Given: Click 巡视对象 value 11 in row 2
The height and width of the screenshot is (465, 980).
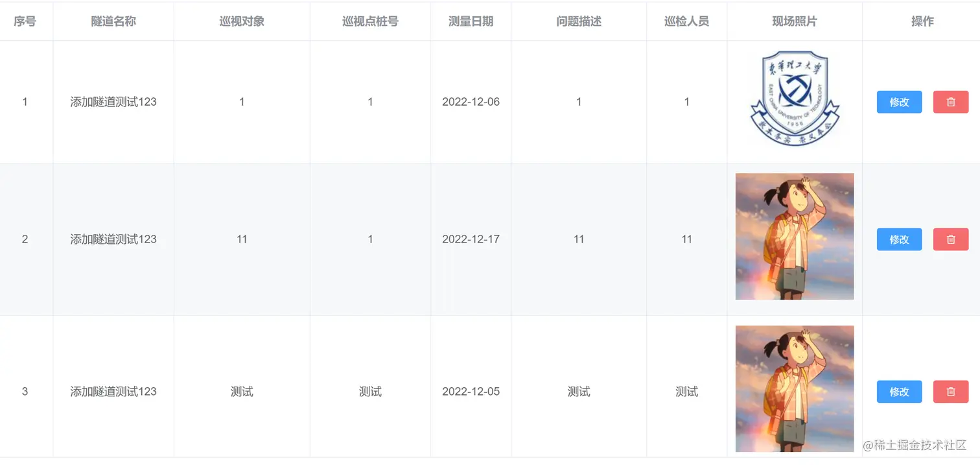Looking at the screenshot, I should point(242,239).
